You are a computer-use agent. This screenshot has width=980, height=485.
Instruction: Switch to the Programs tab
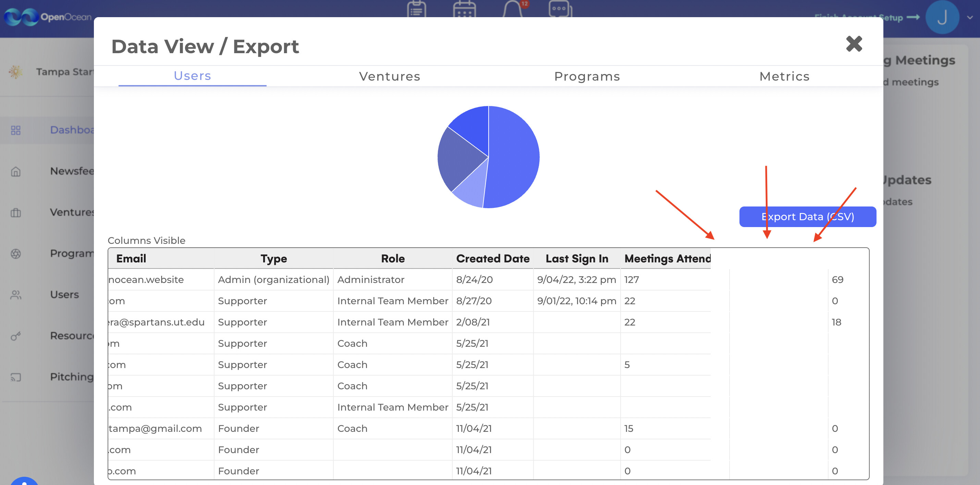pyautogui.click(x=587, y=76)
